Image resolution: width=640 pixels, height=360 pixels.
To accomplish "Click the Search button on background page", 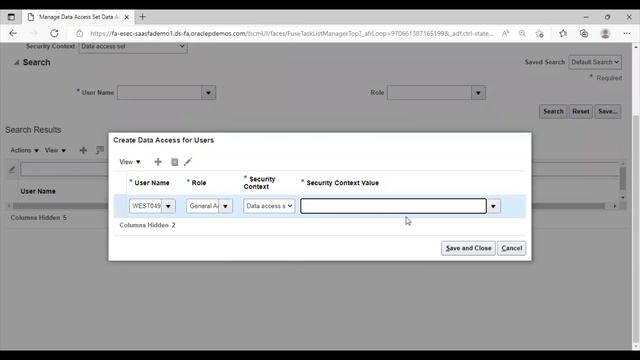I will [x=553, y=111].
